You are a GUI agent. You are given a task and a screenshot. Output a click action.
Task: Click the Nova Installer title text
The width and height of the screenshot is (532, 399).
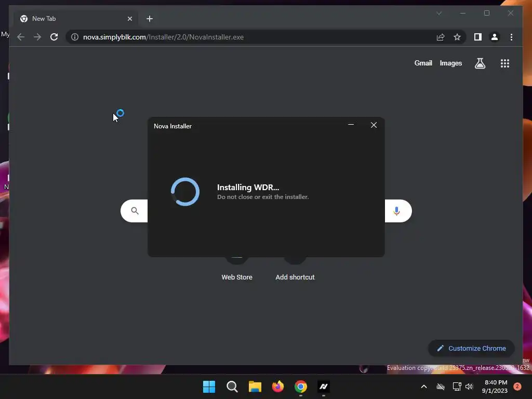172,126
